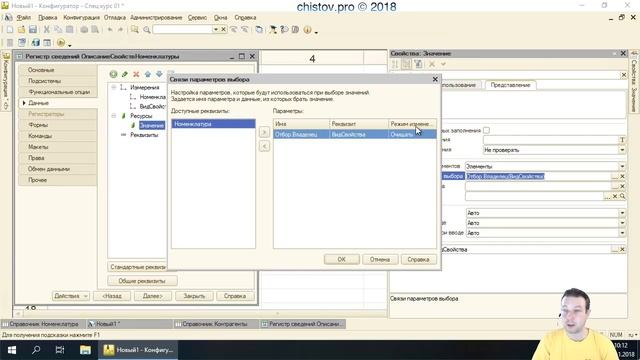Click the magnifier search icon in toolbar
The height and width of the screenshot is (360, 640).
click(147, 30)
